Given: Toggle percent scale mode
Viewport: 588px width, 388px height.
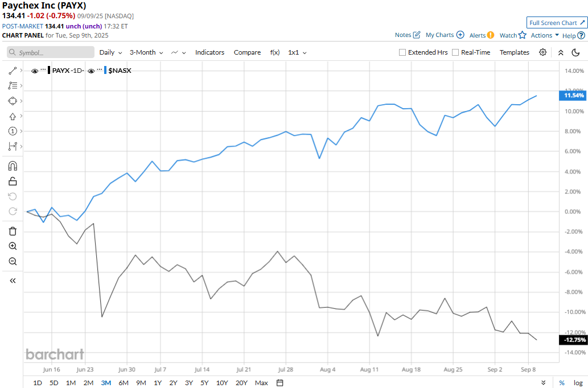Looking at the screenshot, I should pos(562,383).
